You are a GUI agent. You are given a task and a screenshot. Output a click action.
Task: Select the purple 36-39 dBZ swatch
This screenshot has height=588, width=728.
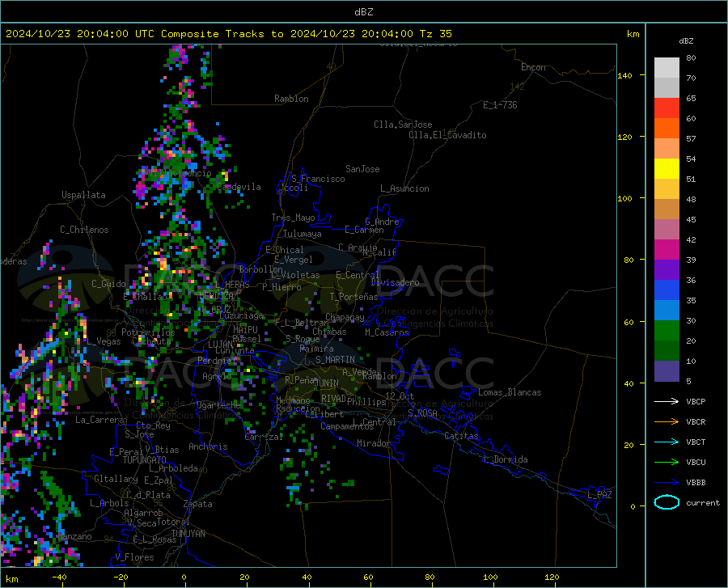667,270
